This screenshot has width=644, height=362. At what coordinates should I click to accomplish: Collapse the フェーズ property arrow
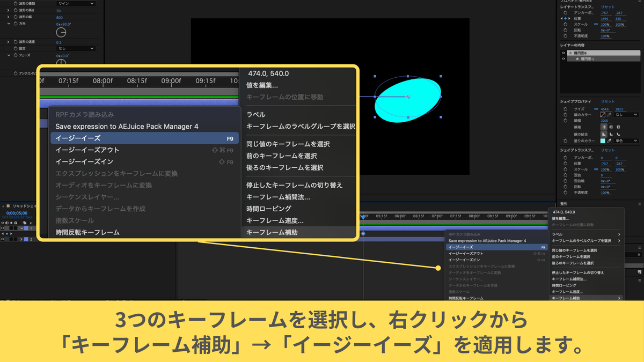tap(9, 55)
